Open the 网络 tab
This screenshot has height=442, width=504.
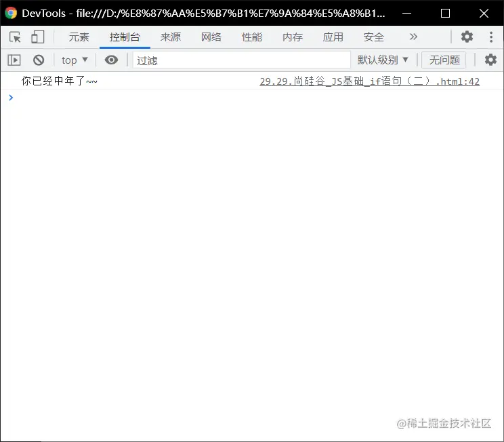point(211,37)
